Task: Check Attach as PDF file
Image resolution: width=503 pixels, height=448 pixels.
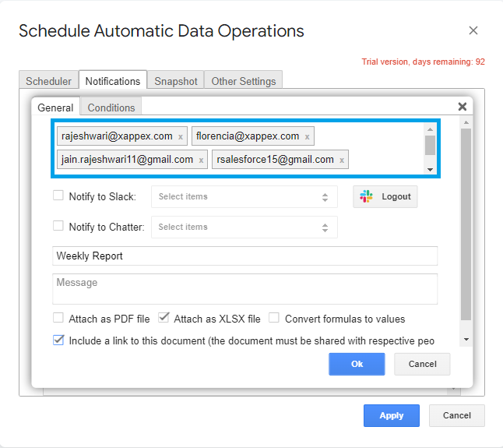Action: [58, 318]
